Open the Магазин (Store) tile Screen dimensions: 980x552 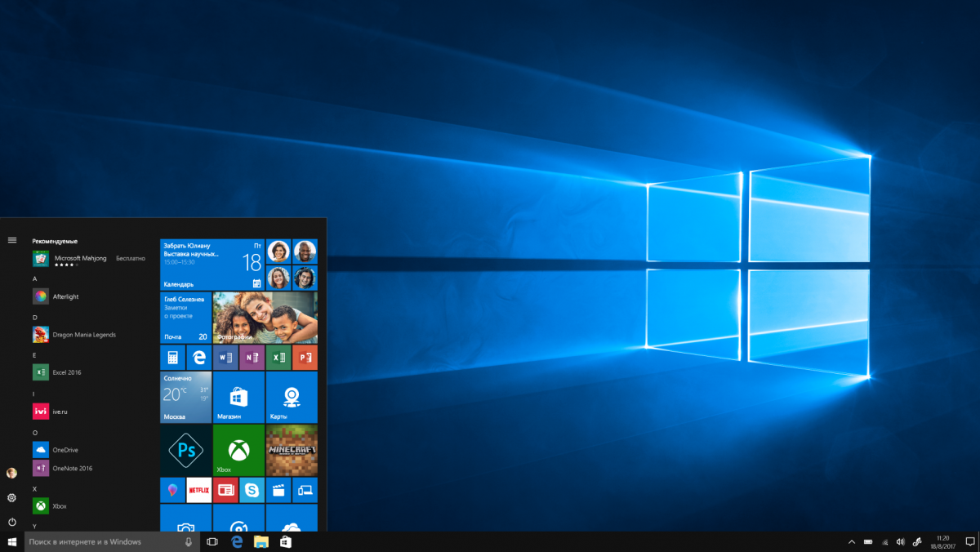tap(238, 397)
